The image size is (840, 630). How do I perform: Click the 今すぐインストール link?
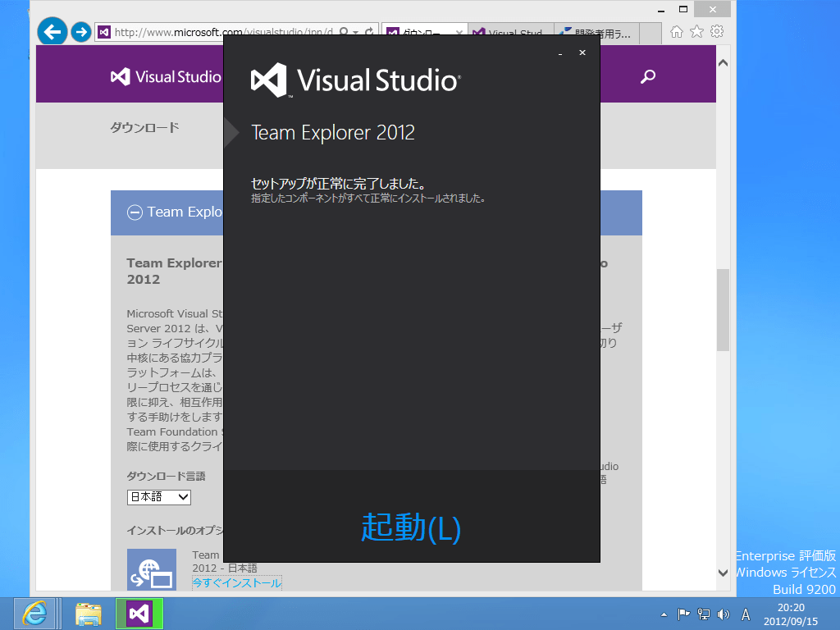point(236,583)
